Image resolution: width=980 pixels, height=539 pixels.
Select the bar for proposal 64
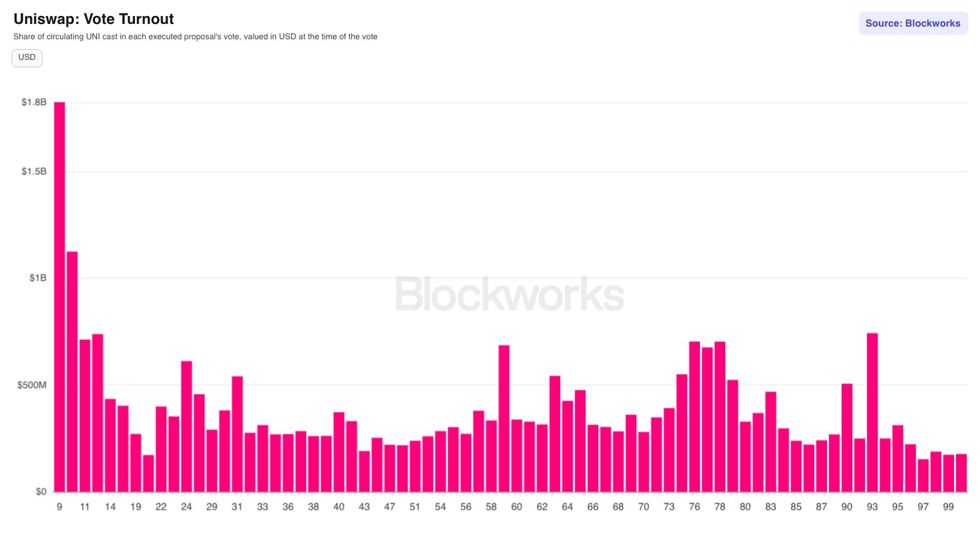click(568, 447)
